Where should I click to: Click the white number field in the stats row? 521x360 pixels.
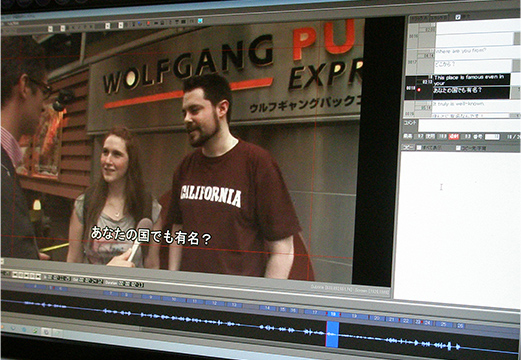coord(492,137)
